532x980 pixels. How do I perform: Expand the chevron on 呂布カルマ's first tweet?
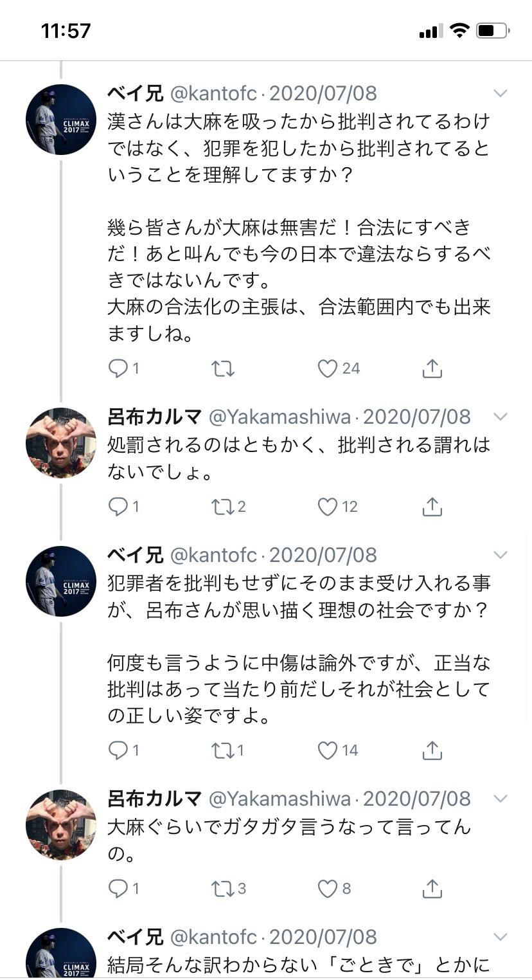click(x=500, y=417)
